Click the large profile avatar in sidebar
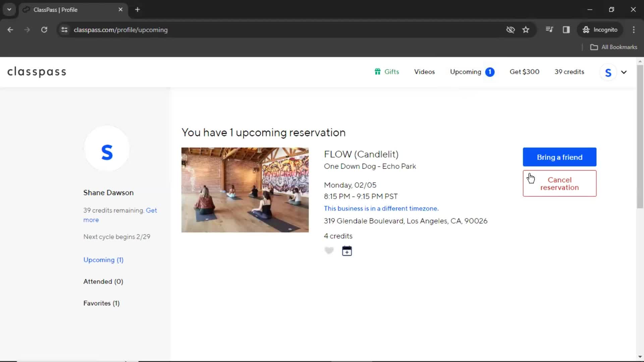The image size is (644, 362). pyautogui.click(x=107, y=148)
